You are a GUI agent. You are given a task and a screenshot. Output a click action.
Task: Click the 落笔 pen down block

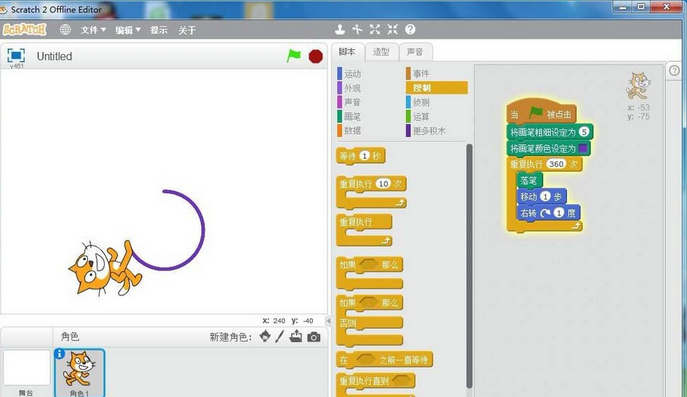point(529,181)
